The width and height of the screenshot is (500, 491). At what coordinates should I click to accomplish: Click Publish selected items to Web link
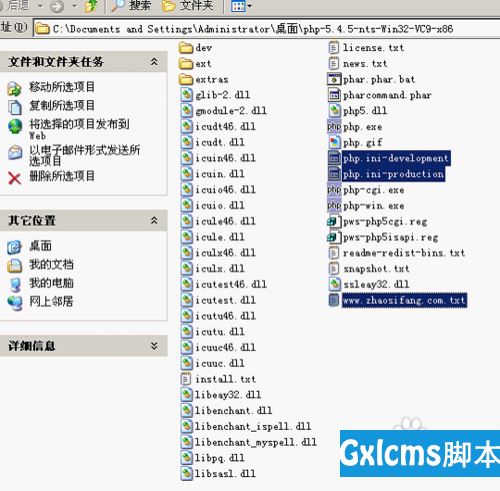coord(79,129)
